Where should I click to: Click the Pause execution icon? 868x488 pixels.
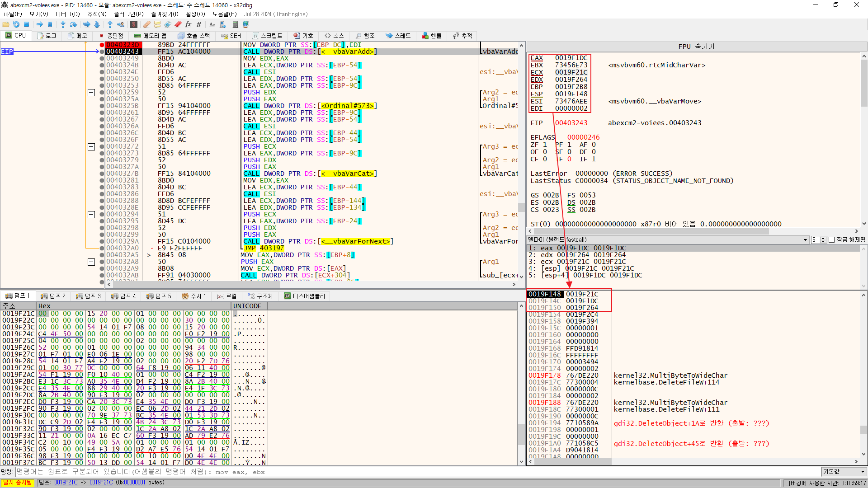click(x=50, y=24)
